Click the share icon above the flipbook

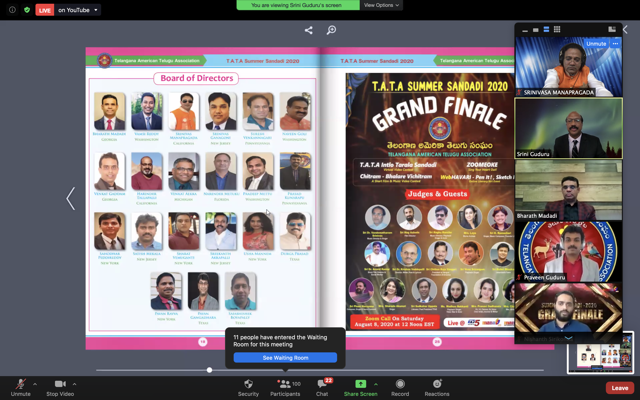(309, 30)
